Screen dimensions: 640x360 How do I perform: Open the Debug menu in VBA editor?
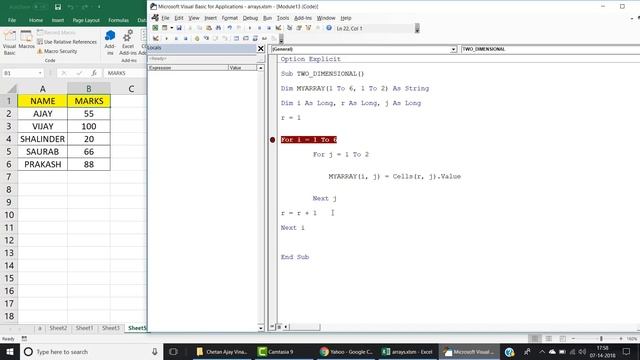250,18
